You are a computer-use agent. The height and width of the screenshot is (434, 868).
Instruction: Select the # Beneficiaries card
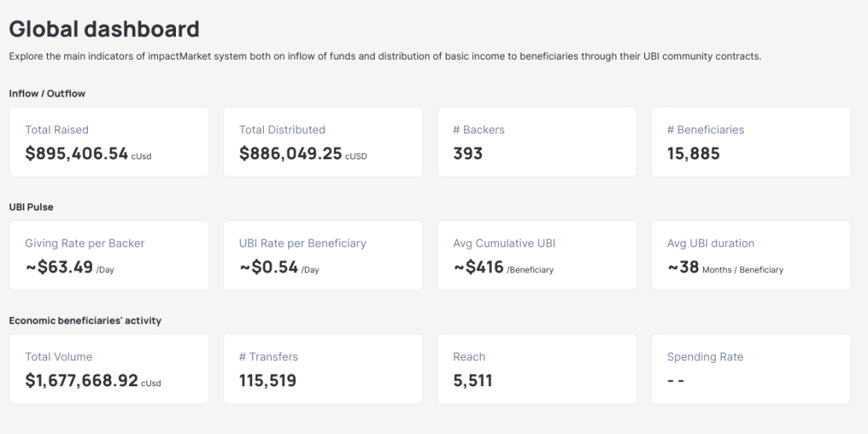pyautogui.click(x=750, y=142)
